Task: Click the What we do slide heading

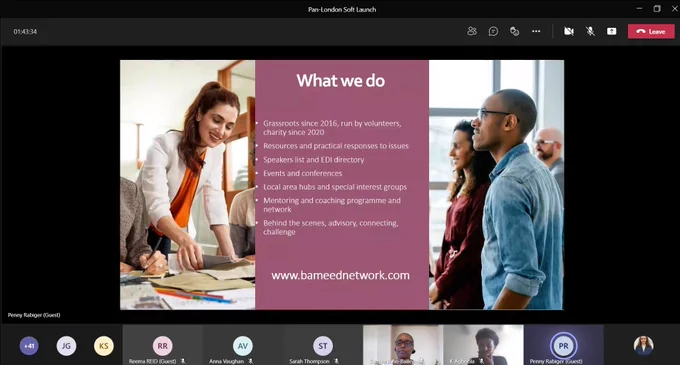Action: point(340,81)
